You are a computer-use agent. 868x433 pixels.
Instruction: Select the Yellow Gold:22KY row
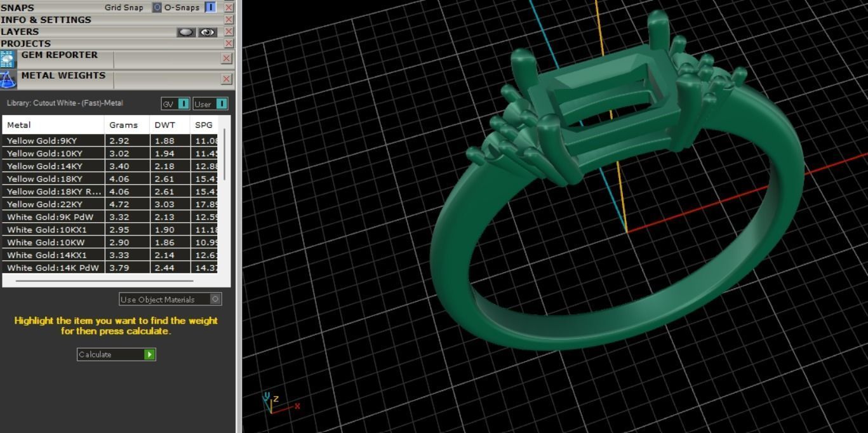pos(110,204)
